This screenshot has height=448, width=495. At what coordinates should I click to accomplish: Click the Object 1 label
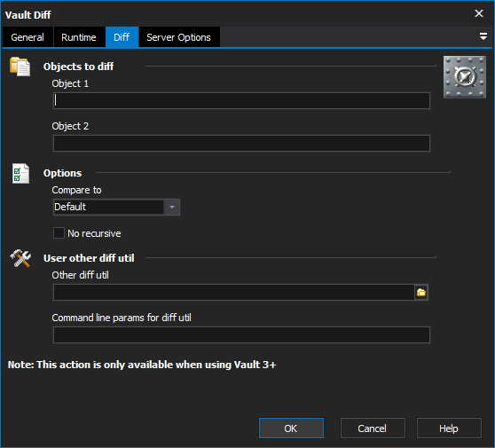click(x=70, y=83)
